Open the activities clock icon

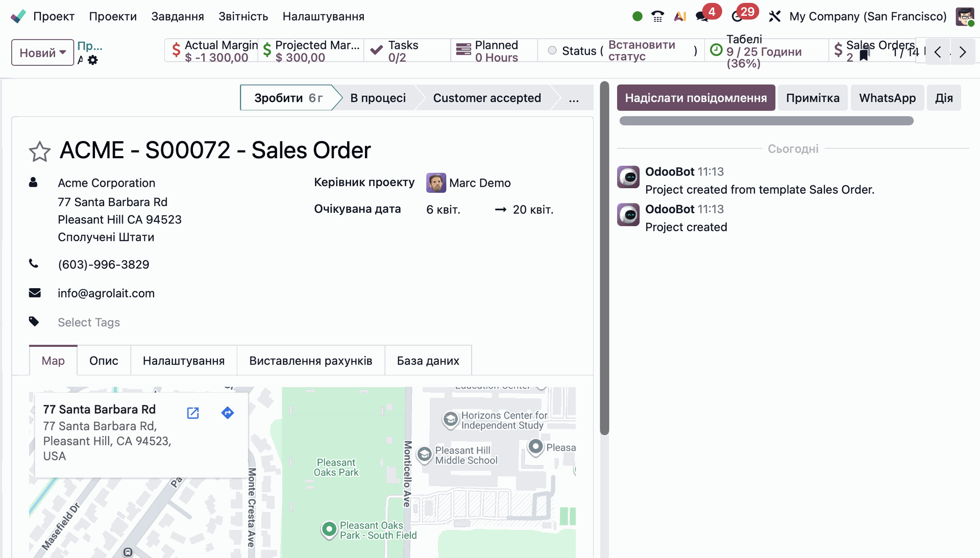737,16
